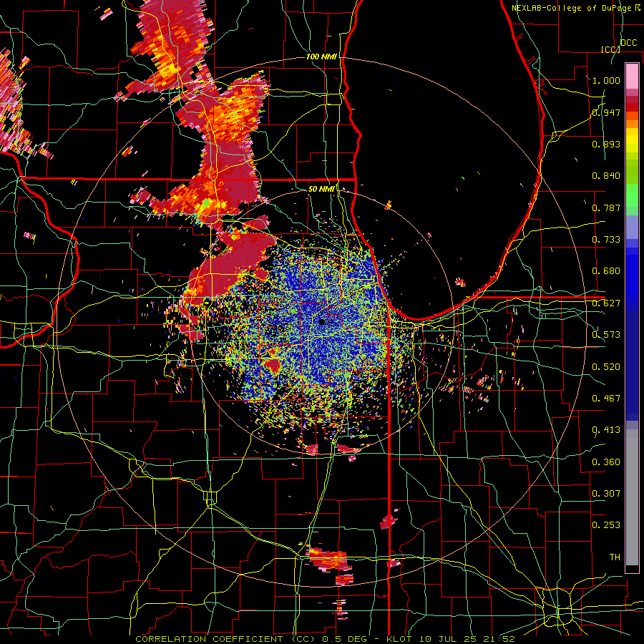Click the 0.413 legend value

pos(606,430)
